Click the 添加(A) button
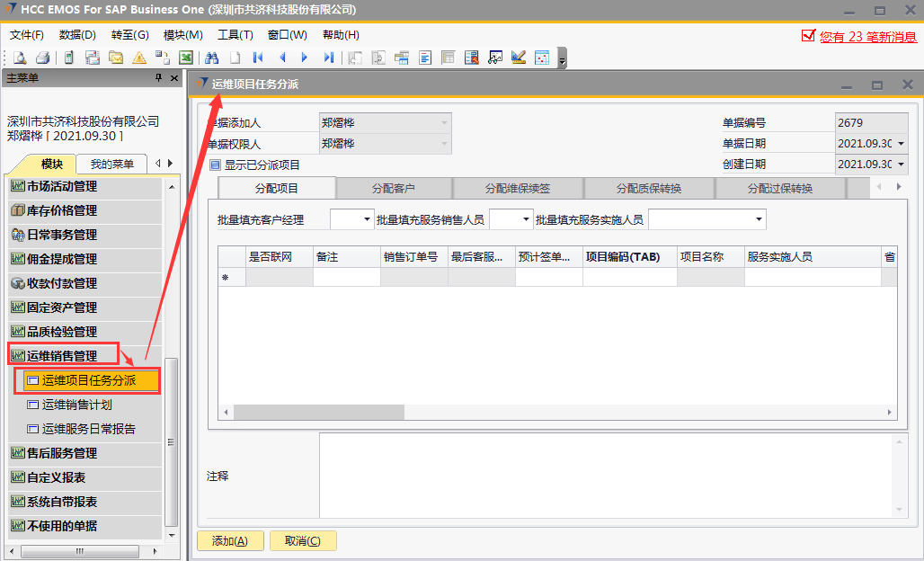Screen dimensions: 924x561 (x=229, y=540)
